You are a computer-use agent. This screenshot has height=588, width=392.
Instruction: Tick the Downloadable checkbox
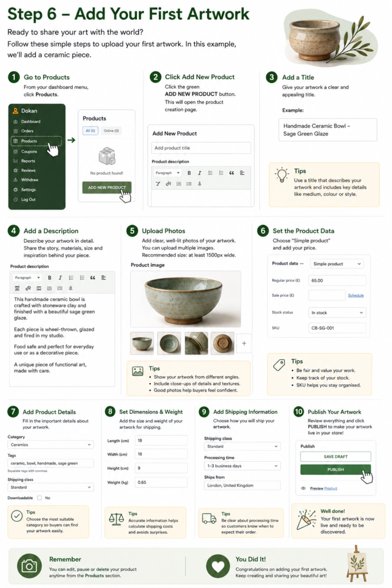(x=40, y=498)
